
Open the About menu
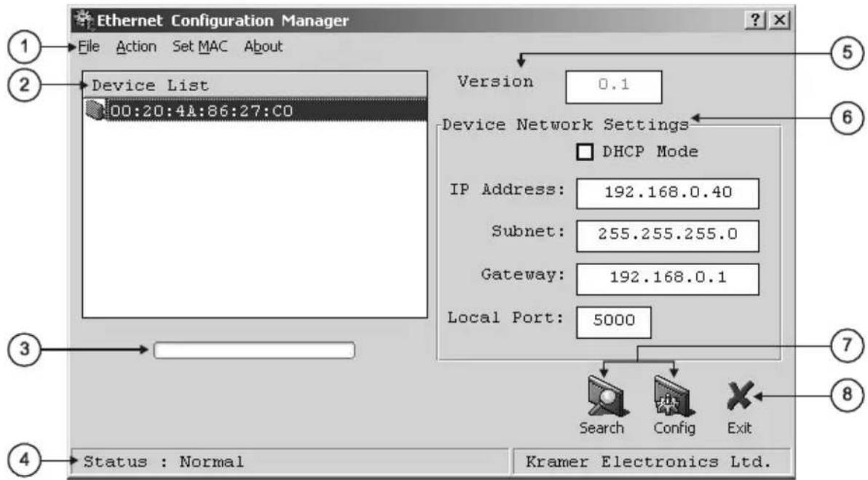click(x=264, y=47)
